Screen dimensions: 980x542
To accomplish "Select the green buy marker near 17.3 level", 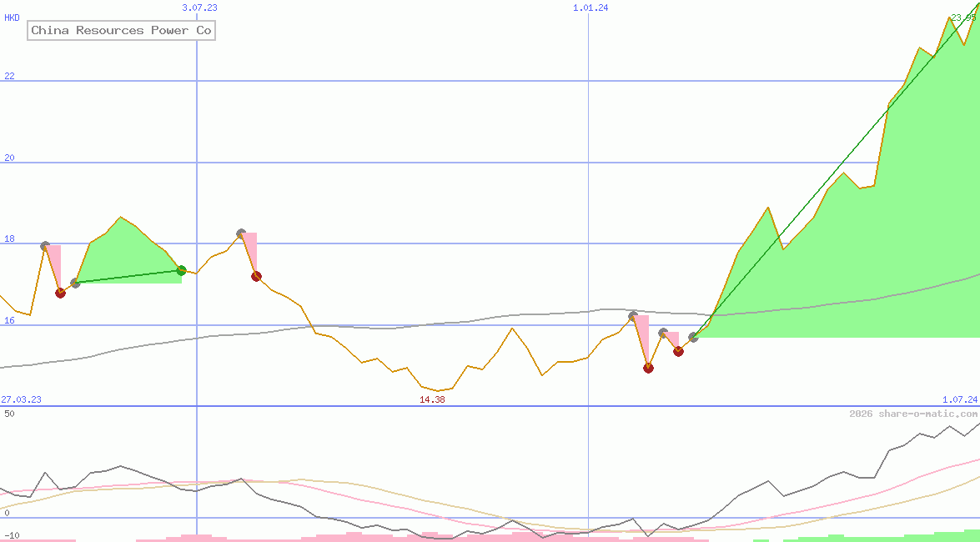I will coord(180,268).
